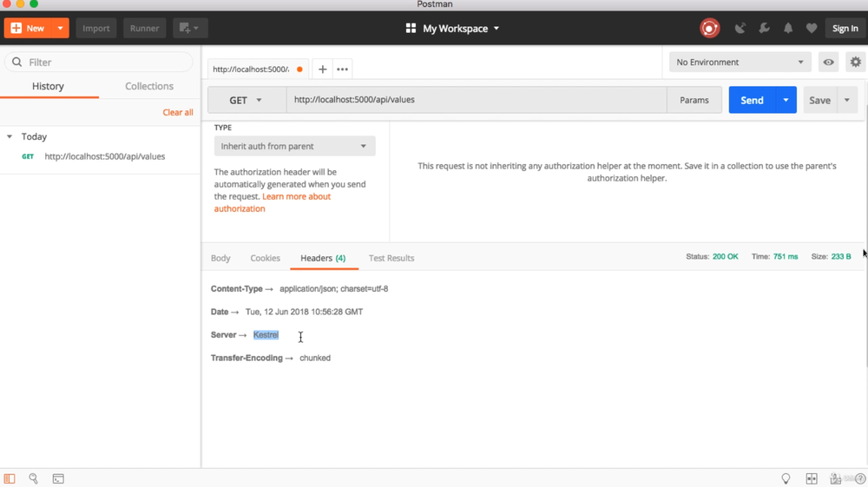Viewport: 868px width, 487px height.
Task: Open the GET method dropdown
Action: [247, 100]
